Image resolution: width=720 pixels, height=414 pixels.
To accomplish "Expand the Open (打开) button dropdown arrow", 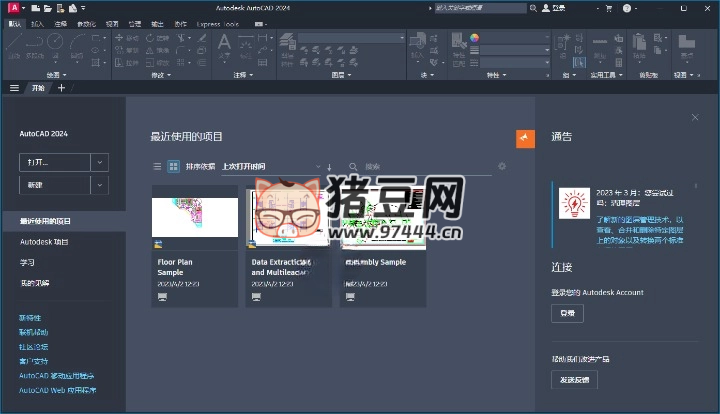I will (x=99, y=162).
